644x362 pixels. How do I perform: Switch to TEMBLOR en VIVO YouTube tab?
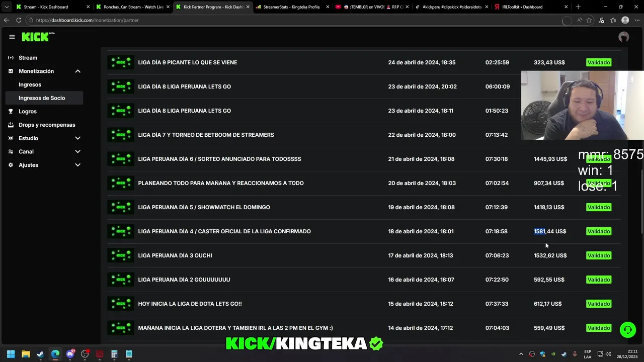click(x=372, y=7)
